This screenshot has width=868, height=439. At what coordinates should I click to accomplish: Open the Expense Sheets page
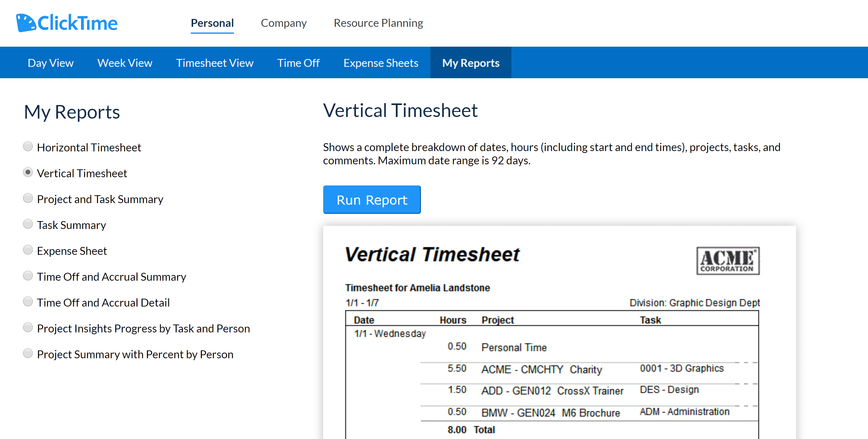(381, 63)
